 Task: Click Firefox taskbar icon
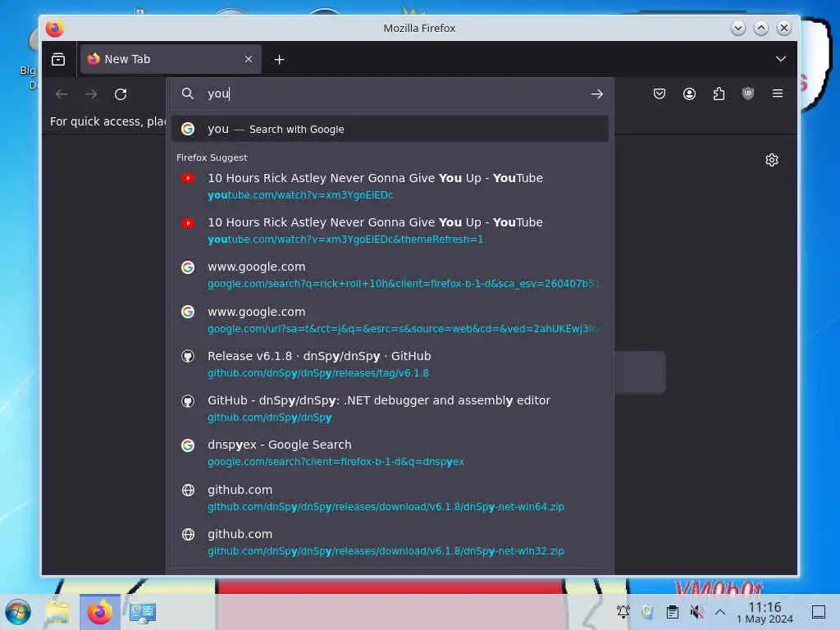pos(99,612)
